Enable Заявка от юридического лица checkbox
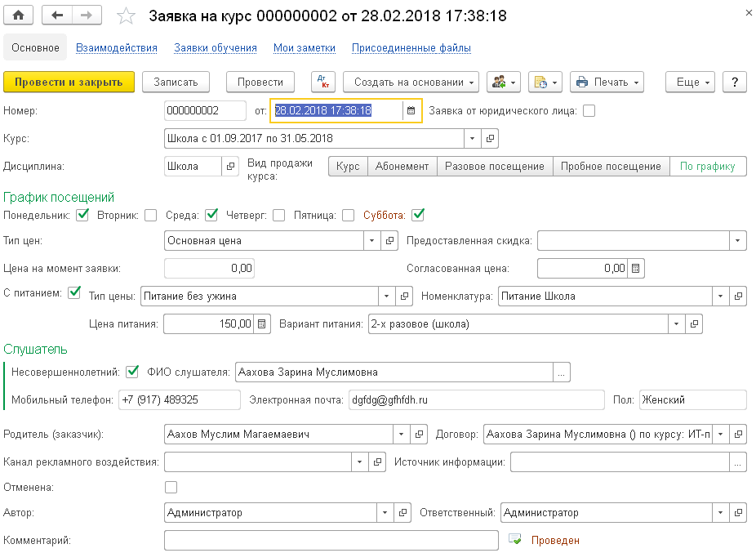This screenshot has height=553, width=756. 589,111
